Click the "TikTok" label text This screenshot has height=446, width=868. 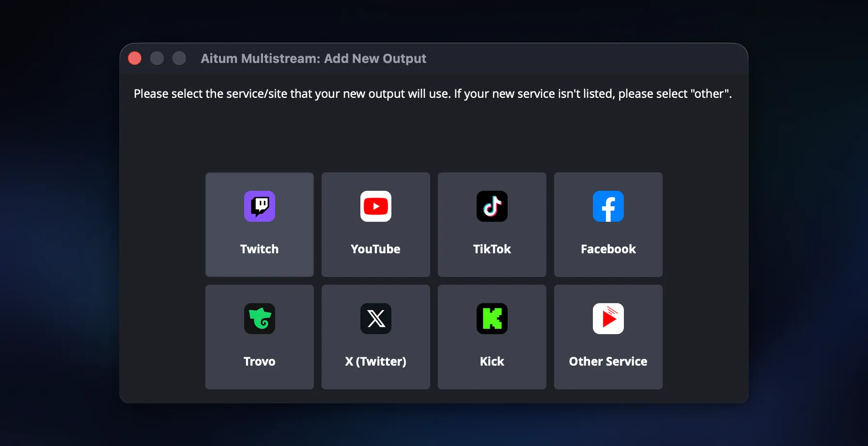coord(492,249)
